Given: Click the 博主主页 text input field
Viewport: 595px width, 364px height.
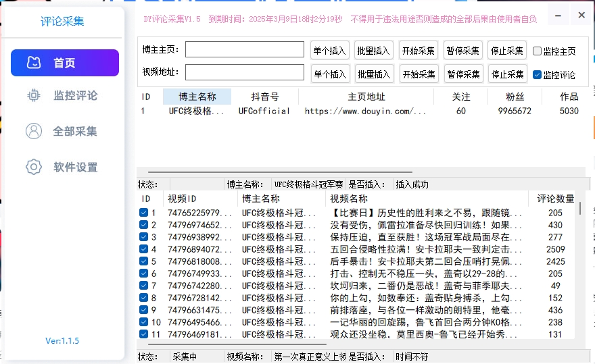Looking at the screenshot, I should point(245,49).
